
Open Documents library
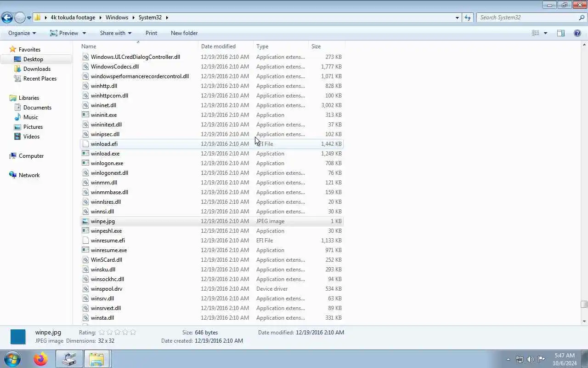point(37,108)
